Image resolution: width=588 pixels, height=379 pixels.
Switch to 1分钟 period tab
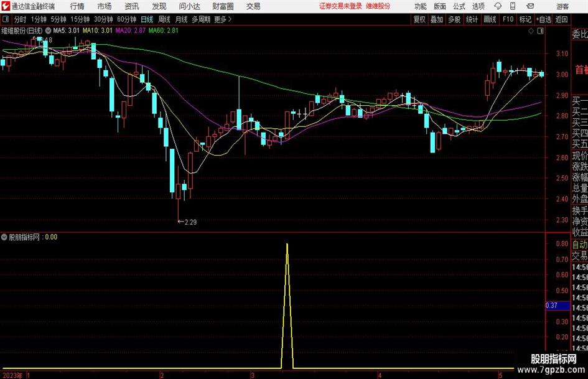(x=39, y=19)
